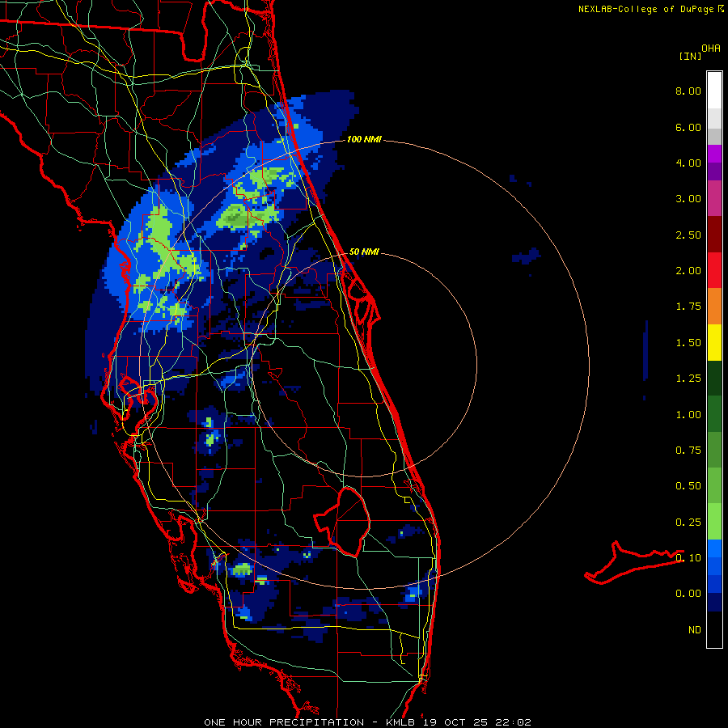
Task: Click the 100 NMI range ring label
Action: pos(364,139)
